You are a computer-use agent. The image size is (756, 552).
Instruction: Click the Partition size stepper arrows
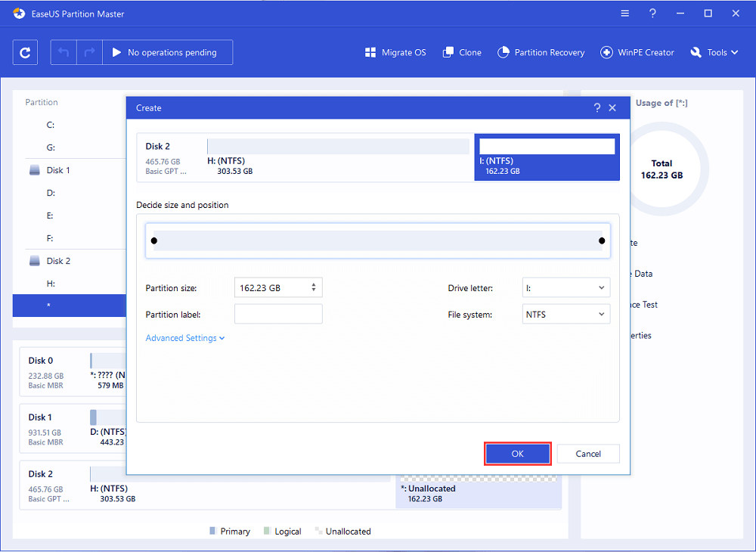(x=314, y=287)
